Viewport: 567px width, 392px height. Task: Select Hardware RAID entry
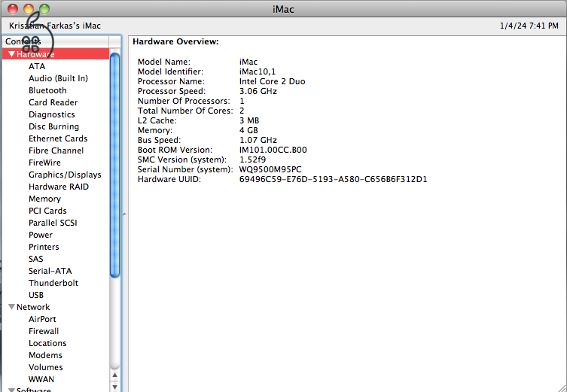(59, 187)
